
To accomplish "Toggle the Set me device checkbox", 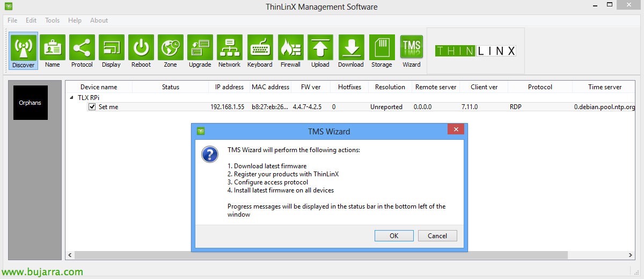I will click(x=92, y=107).
